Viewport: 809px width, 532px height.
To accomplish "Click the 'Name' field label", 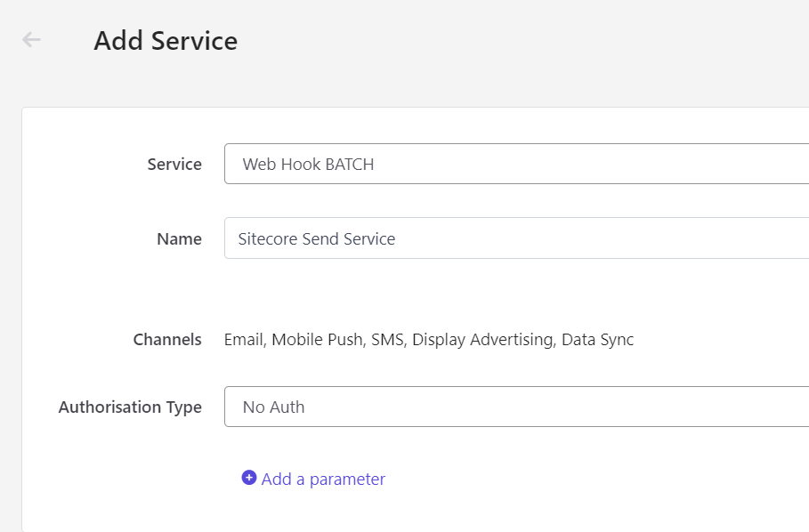I will click(179, 238).
